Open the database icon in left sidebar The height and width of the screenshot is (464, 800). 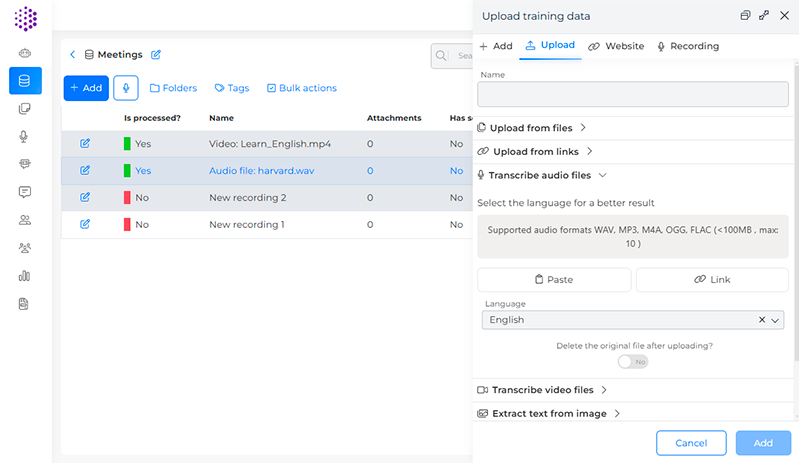(x=25, y=81)
